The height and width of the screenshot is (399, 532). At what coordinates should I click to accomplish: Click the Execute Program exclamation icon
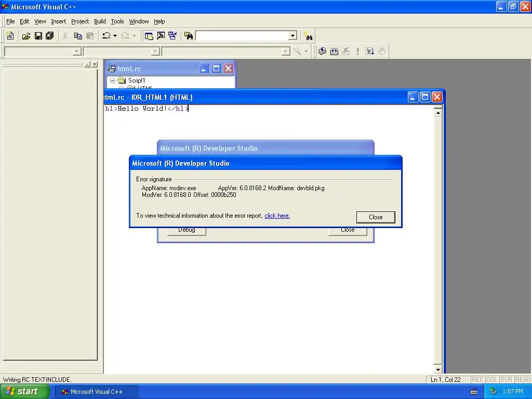click(x=357, y=51)
